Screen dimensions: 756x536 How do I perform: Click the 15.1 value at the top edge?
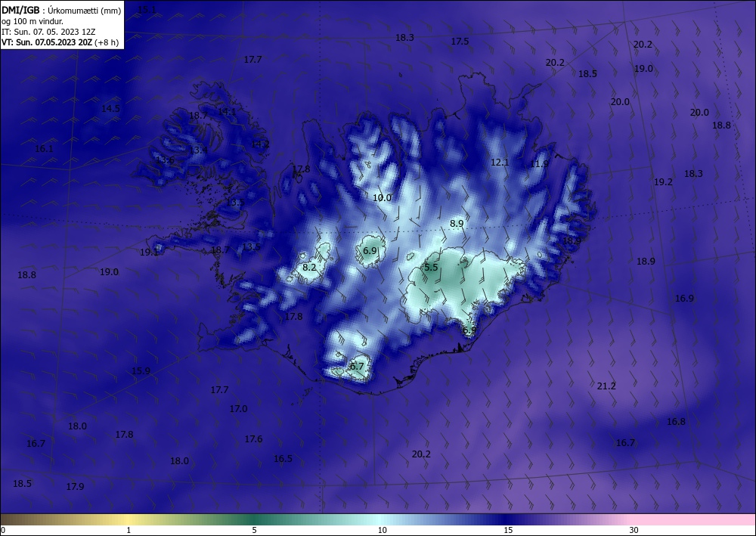[147, 10]
